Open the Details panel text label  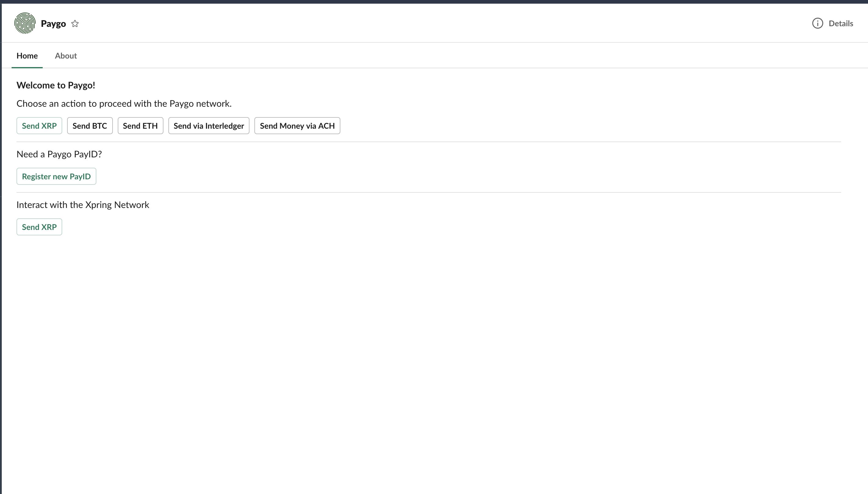pos(841,23)
